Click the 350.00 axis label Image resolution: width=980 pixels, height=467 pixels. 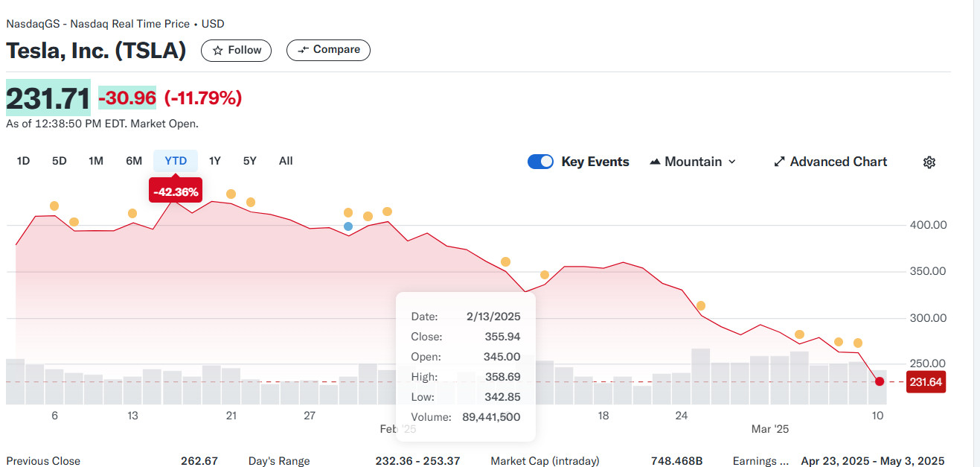tap(928, 271)
